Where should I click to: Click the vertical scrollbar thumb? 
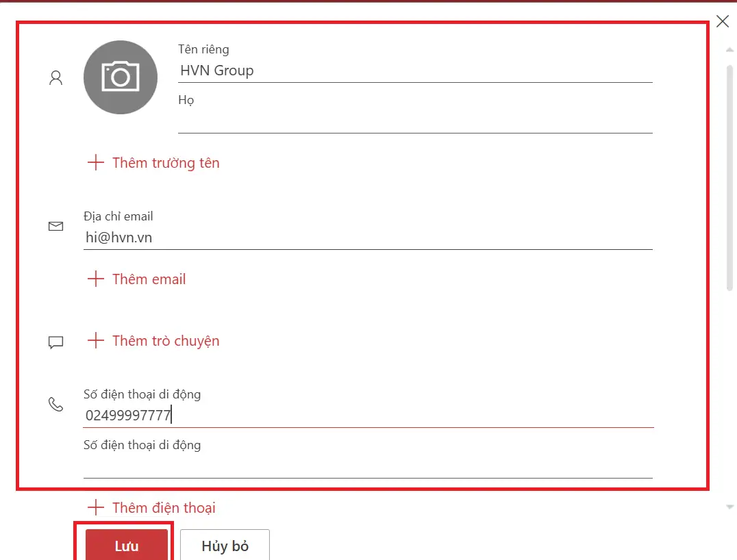click(x=729, y=179)
